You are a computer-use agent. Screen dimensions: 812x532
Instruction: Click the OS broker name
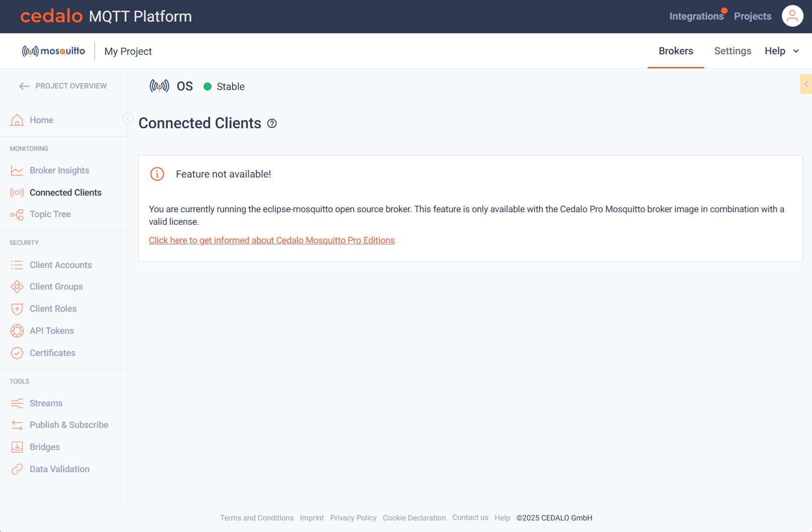pyautogui.click(x=185, y=86)
